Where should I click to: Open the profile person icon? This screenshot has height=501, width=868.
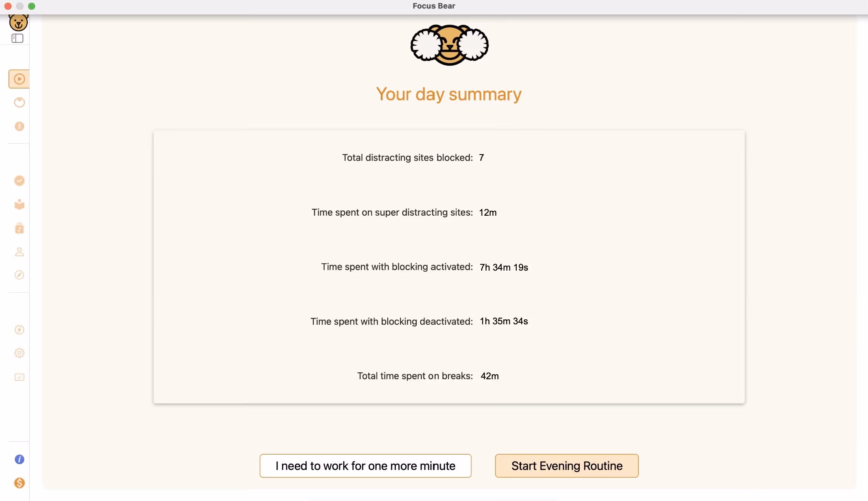tap(19, 252)
